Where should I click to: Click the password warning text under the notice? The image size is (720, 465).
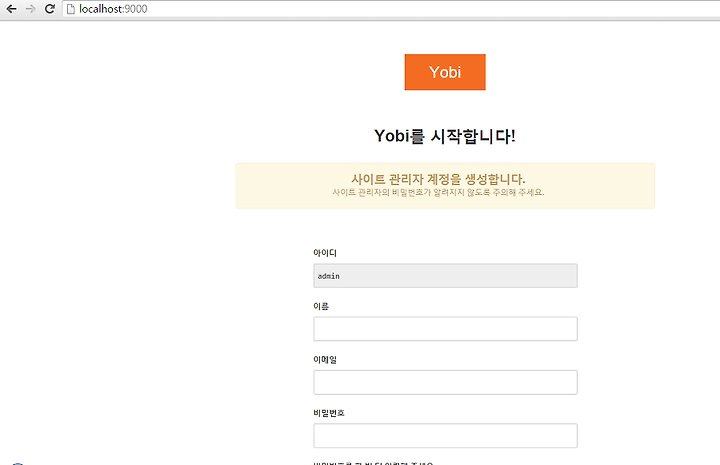click(439, 192)
